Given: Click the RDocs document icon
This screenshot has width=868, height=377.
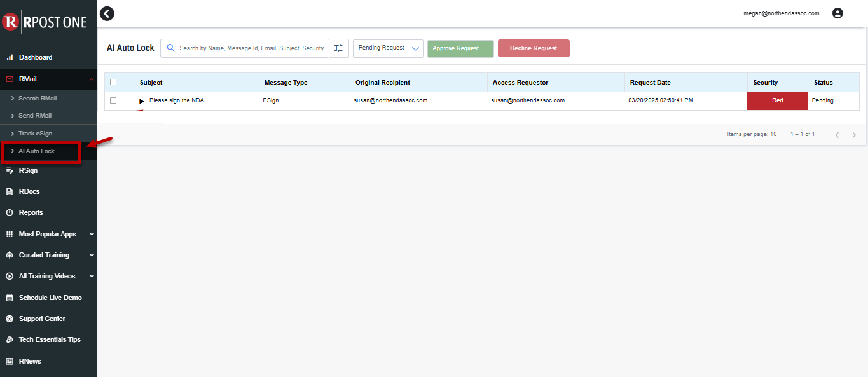Looking at the screenshot, I should coord(10,191).
